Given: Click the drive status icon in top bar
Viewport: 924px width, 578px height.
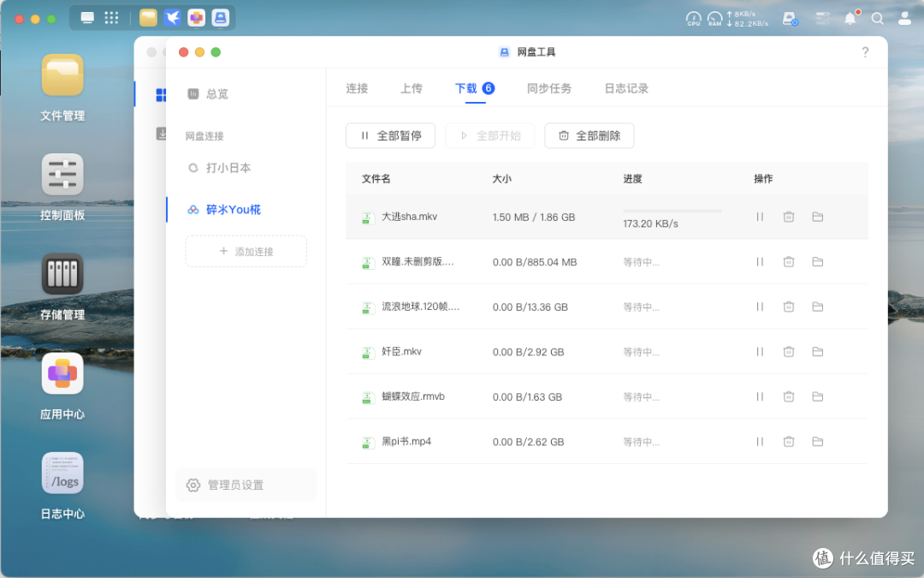Looking at the screenshot, I should (x=790, y=19).
